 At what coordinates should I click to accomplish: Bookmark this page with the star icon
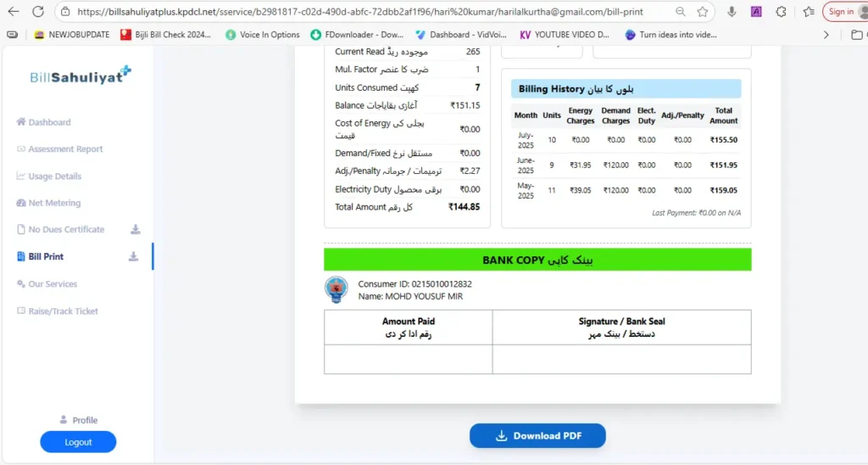[x=703, y=12]
